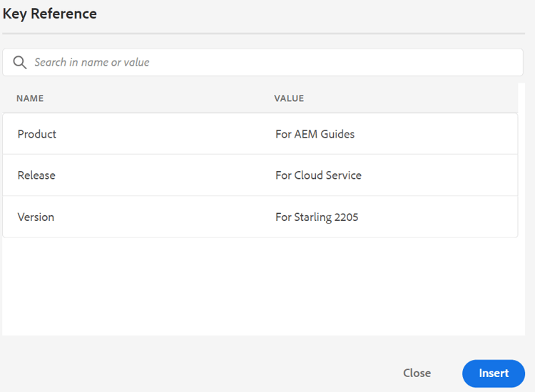Click the 'For AEM Guides' value
The height and width of the screenshot is (392, 535).
point(315,134)
